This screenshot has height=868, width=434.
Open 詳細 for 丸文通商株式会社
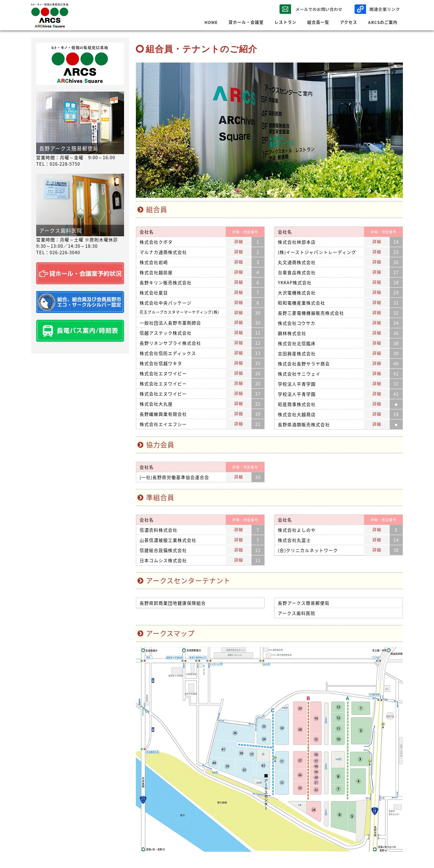377,262
